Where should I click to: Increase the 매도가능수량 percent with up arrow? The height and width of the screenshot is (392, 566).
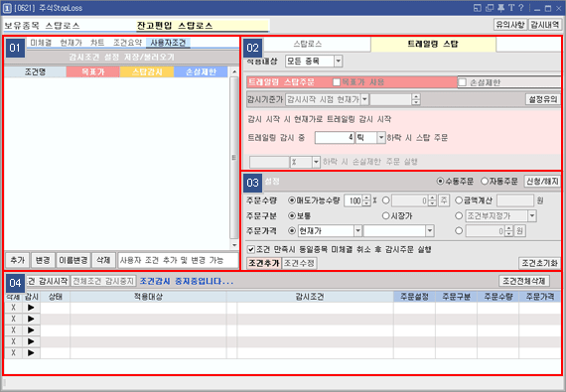366,197
